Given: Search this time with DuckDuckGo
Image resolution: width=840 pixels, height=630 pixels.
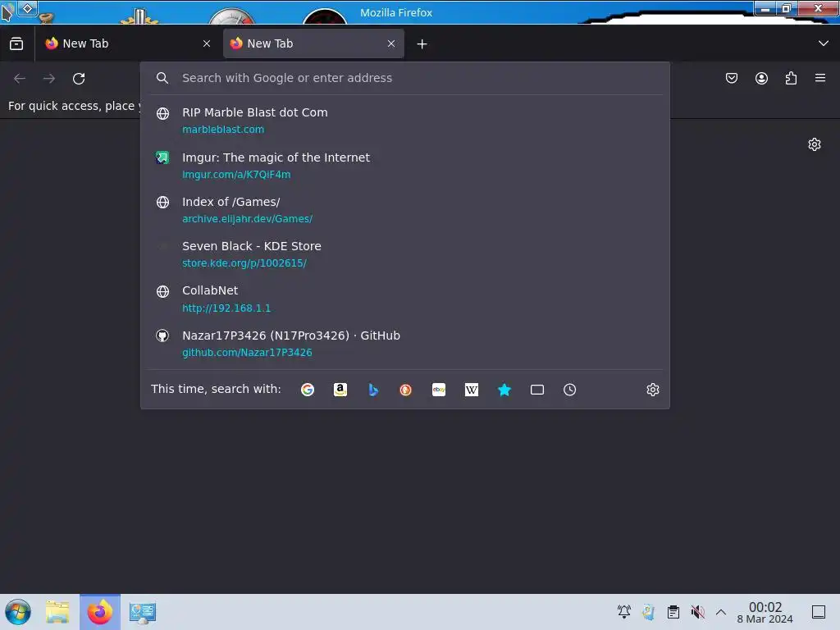Looking at the screenshot, I should point(405,390).
